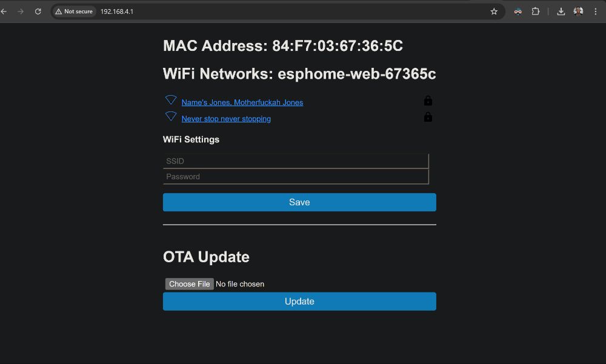Click the profile avatar in browser toolbar
The image size is (606, 364).
tap(578, 12)
